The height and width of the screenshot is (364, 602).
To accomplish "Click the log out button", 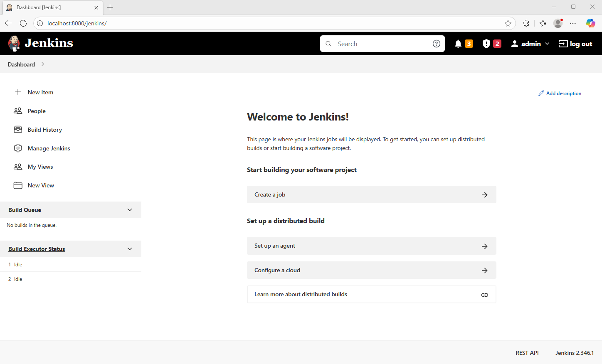I will tap(575, 44).
